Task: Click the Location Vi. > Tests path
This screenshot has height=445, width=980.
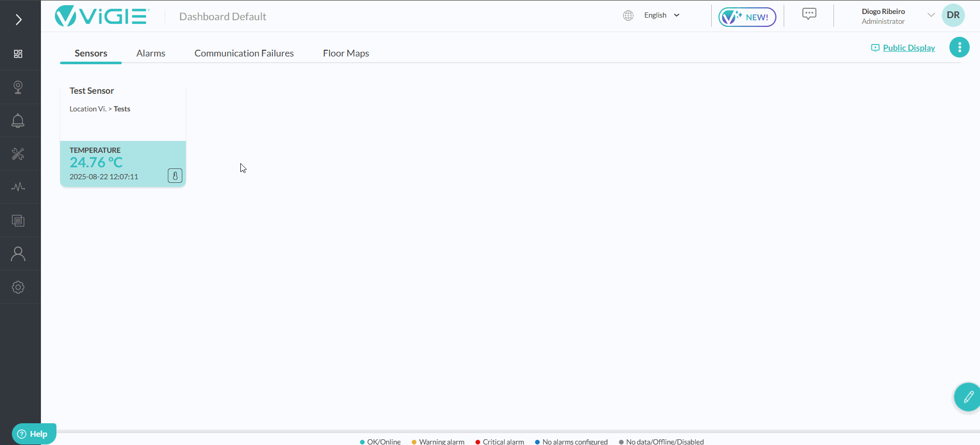Action: coord(100,109)
